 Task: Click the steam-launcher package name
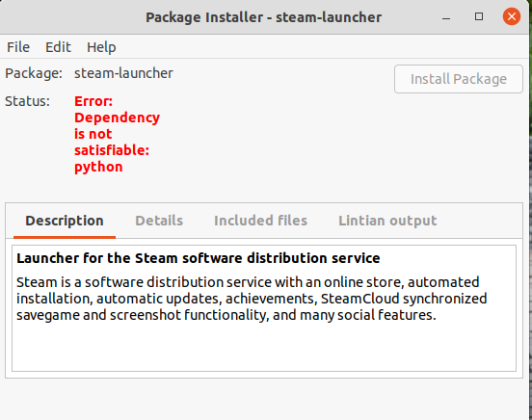point(123,73)
